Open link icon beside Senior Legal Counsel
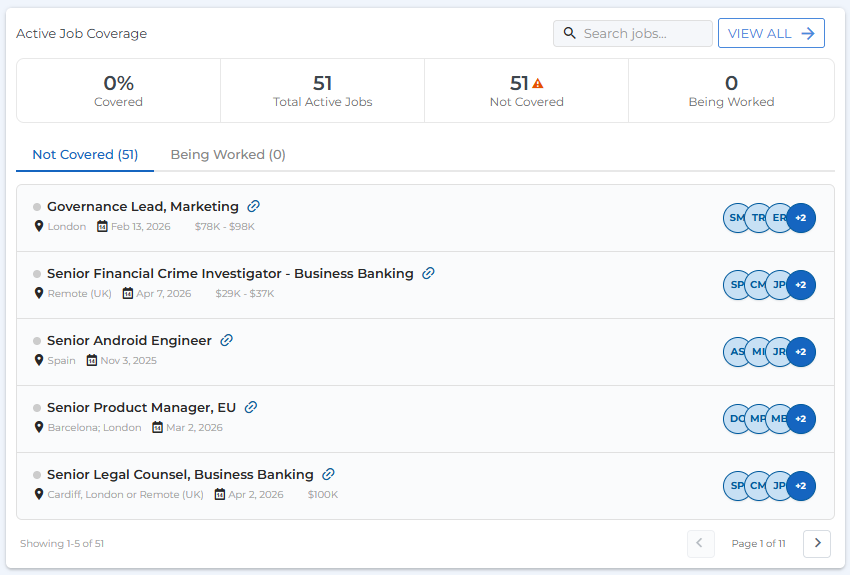850x575 pixels. click(329, 474)
